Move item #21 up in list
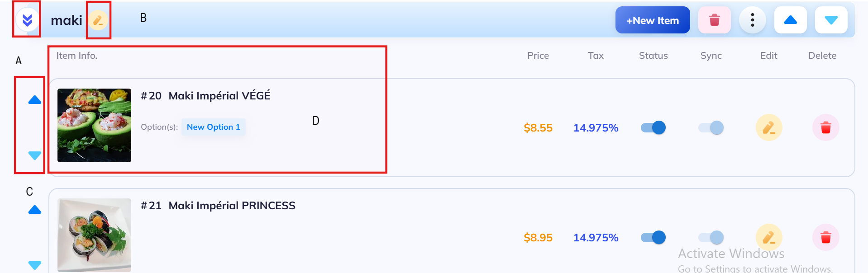The width and height of the screenshot is (868, 273). 35,210
